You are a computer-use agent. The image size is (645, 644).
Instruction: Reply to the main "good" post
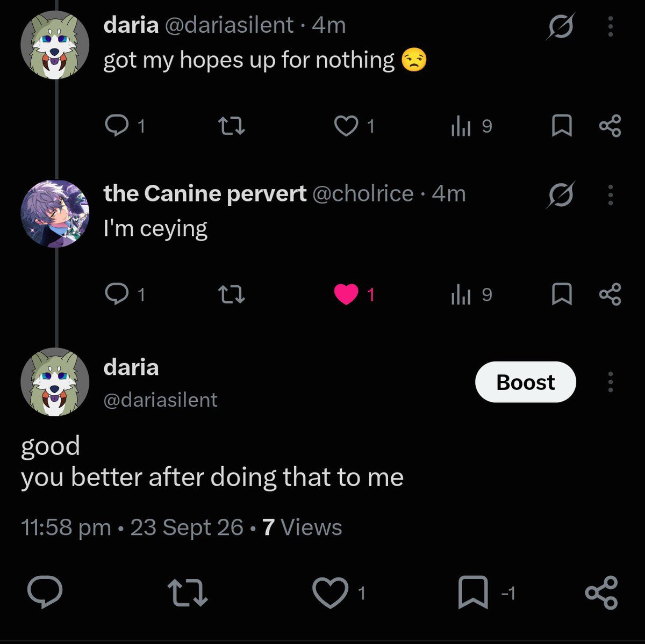[45, 592]
